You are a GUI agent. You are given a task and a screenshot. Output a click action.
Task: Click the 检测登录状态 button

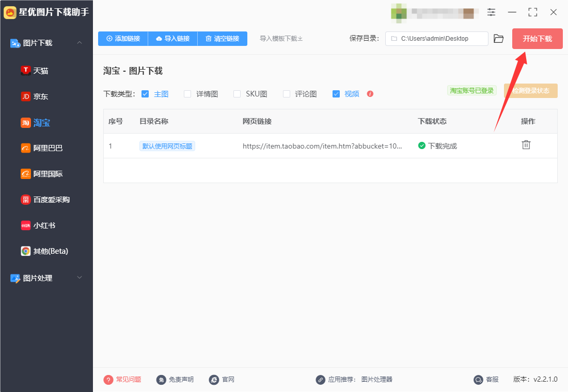tap(531, 90)
